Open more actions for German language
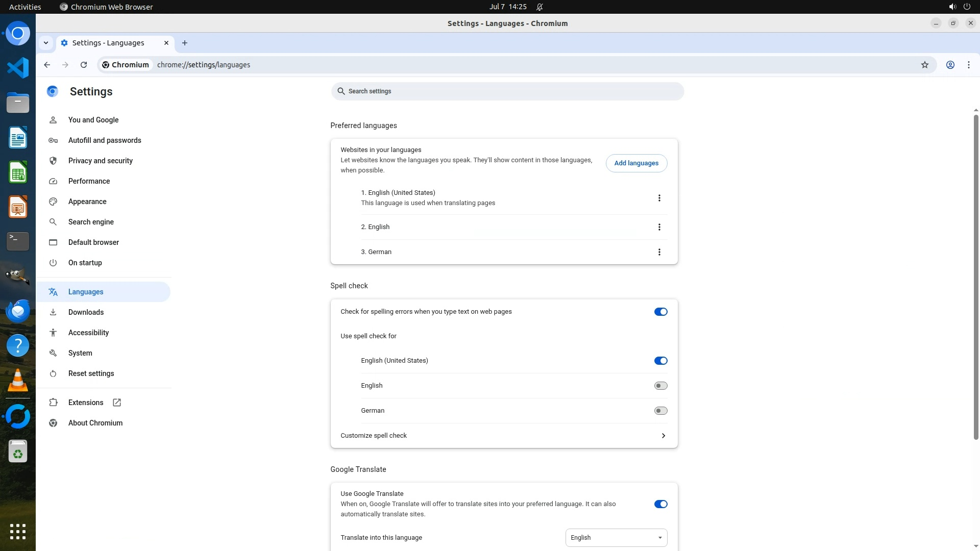Viewport: 980px width, 551px height. tap(659, 252)
